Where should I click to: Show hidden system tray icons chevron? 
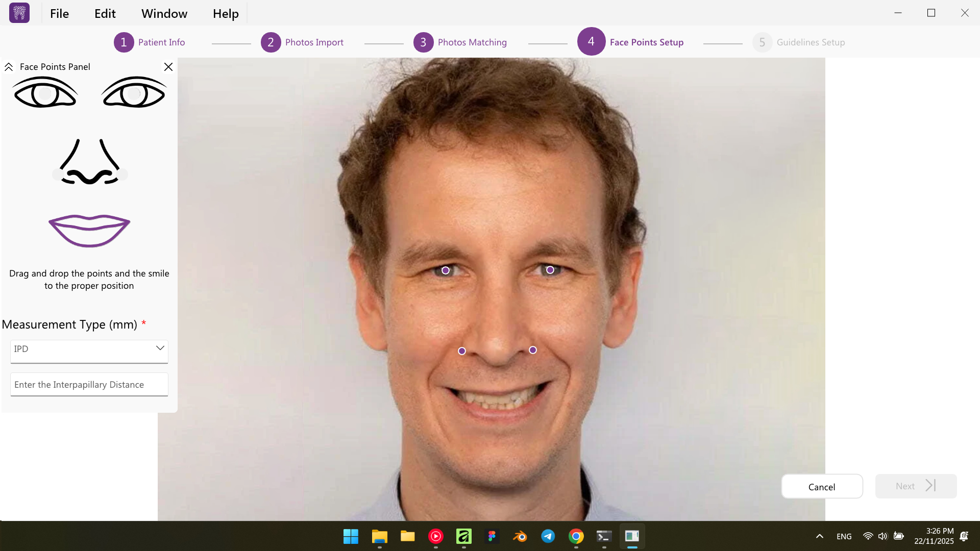pyautogui.click(x=819, y=536)
